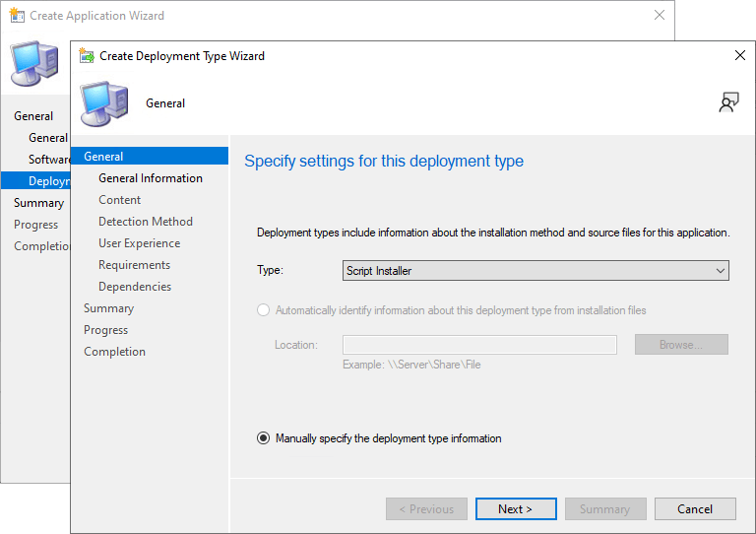Select Software step in Create Application Wizard

49,160
